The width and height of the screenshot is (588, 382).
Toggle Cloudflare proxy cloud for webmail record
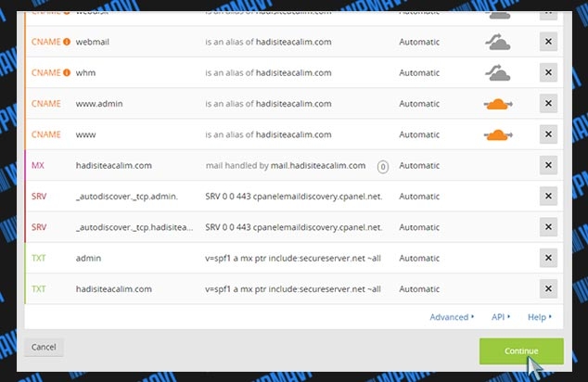[498, 42]
